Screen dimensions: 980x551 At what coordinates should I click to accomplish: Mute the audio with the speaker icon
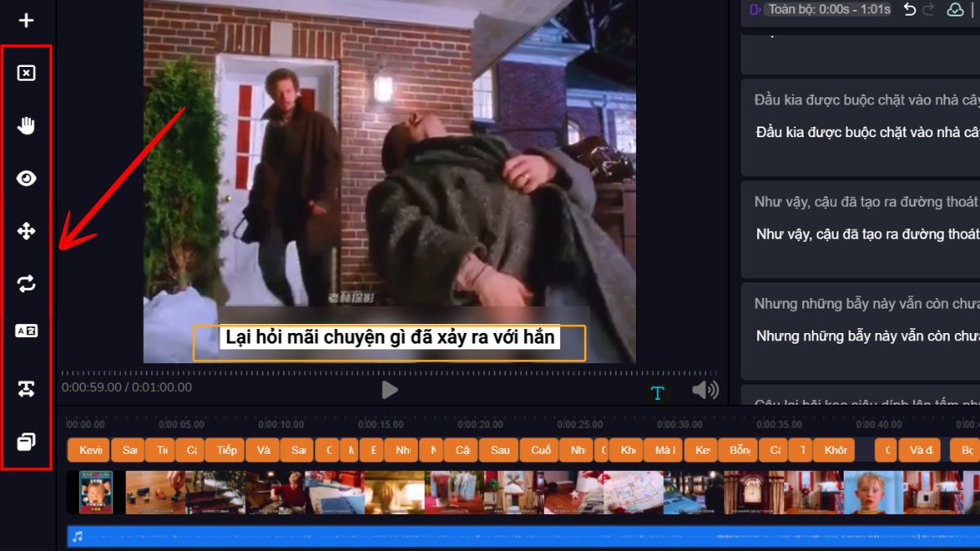[x=705, y=390]
